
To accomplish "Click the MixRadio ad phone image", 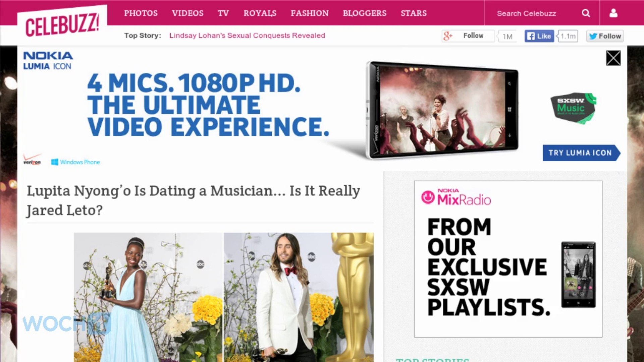I will tap(579, 275).
